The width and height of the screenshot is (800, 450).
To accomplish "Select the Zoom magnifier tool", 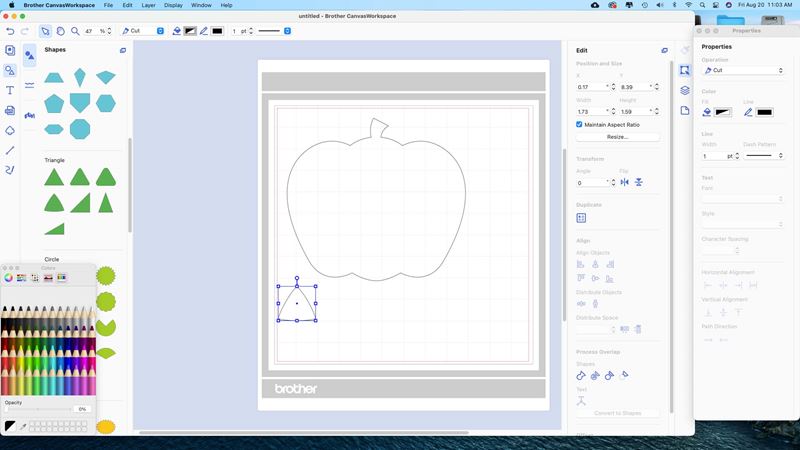I will click(x=75, y=31).
